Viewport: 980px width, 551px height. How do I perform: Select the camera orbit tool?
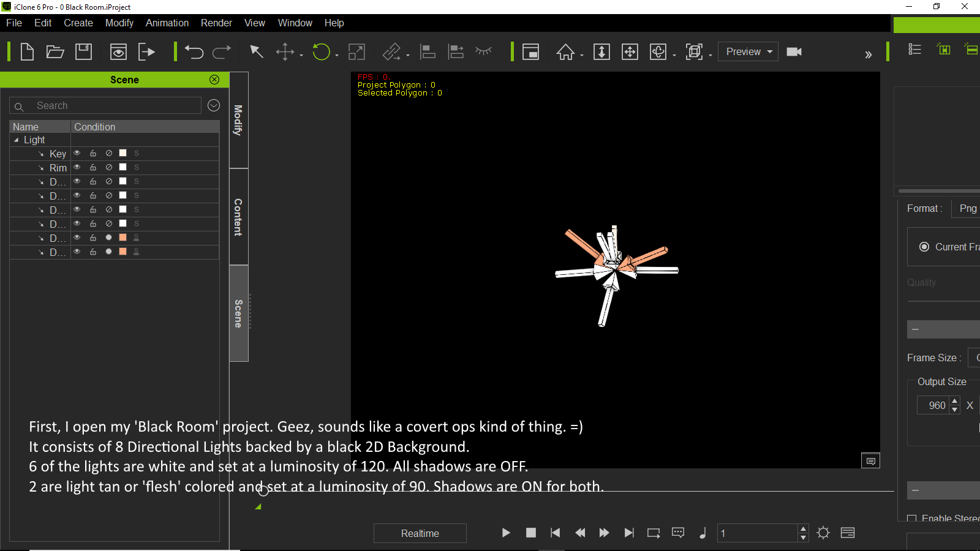pyautogui.click(x=658, y=52)
